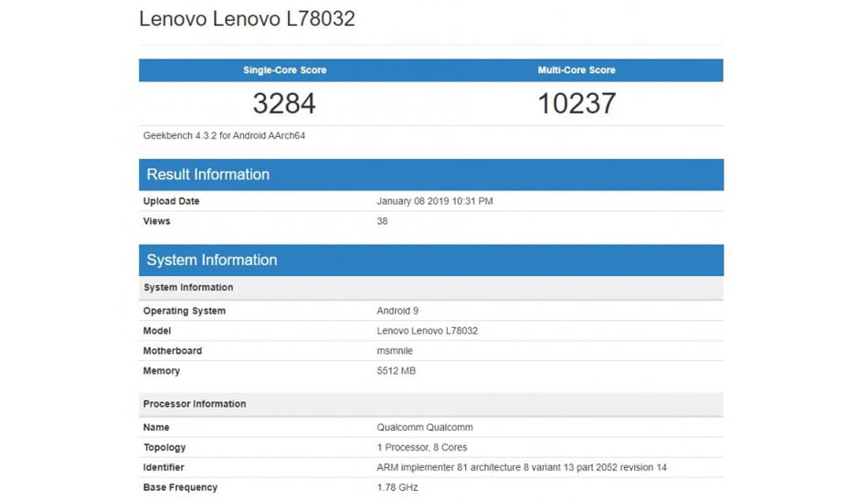Click the Motherboard label
868x501 pixels.
pos(173,351)
